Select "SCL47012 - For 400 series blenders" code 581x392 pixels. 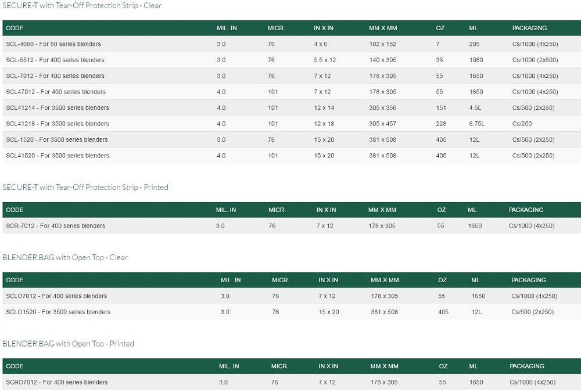click(x=56, y=92)
